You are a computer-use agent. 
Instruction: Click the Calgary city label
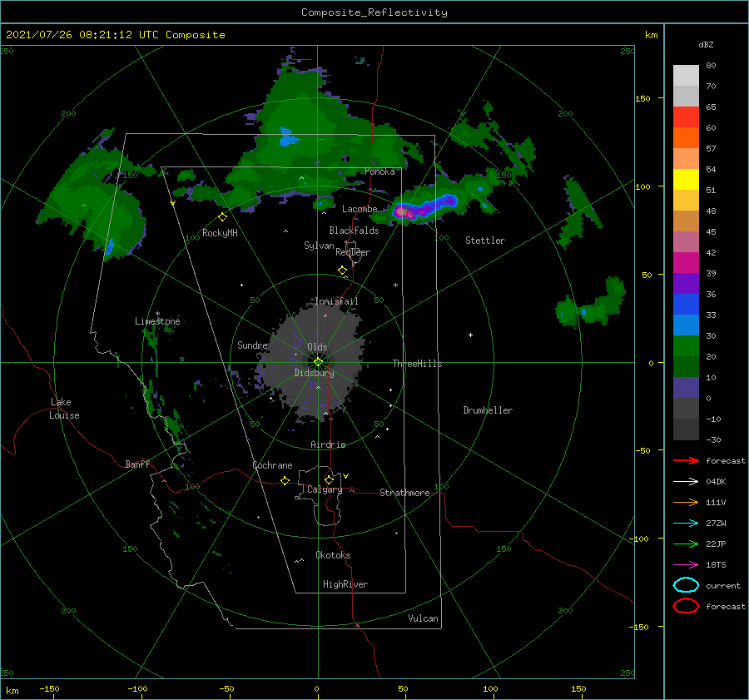point(325,489)
